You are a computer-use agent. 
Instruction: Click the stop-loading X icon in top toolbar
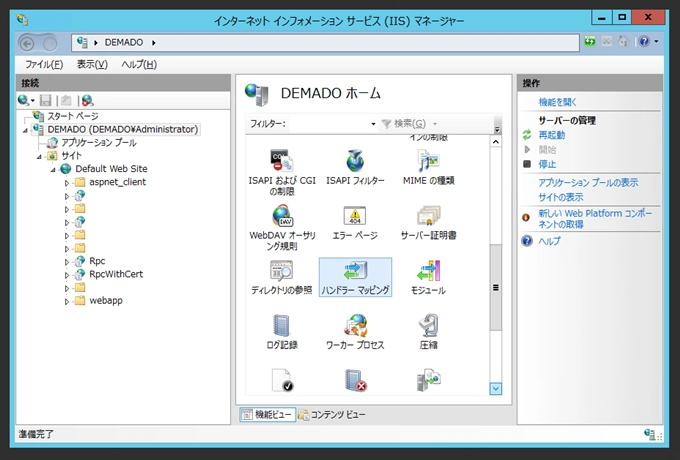tap(607, 42)
